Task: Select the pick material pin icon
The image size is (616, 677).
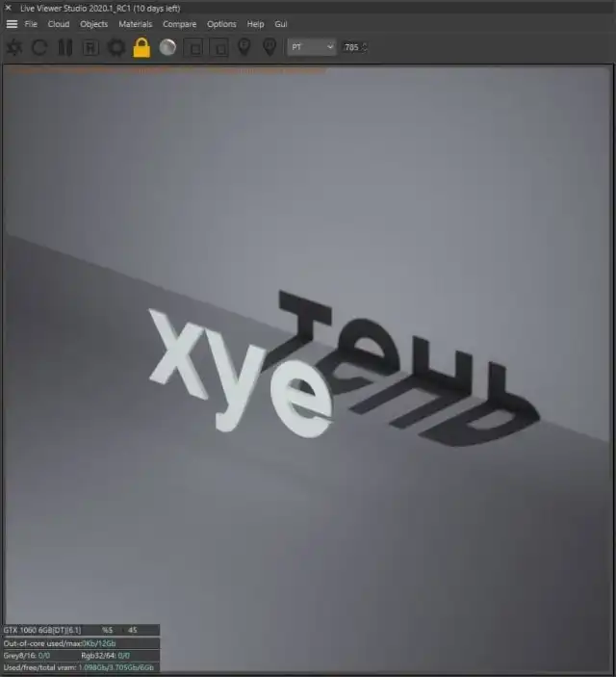Action: coord(269,47)
